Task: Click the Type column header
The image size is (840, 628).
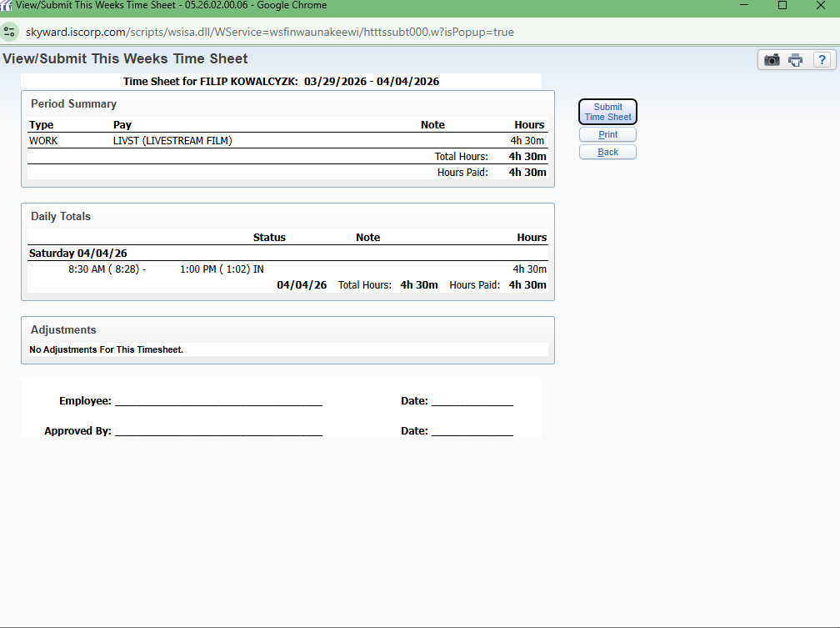Action: click(42, 124)
